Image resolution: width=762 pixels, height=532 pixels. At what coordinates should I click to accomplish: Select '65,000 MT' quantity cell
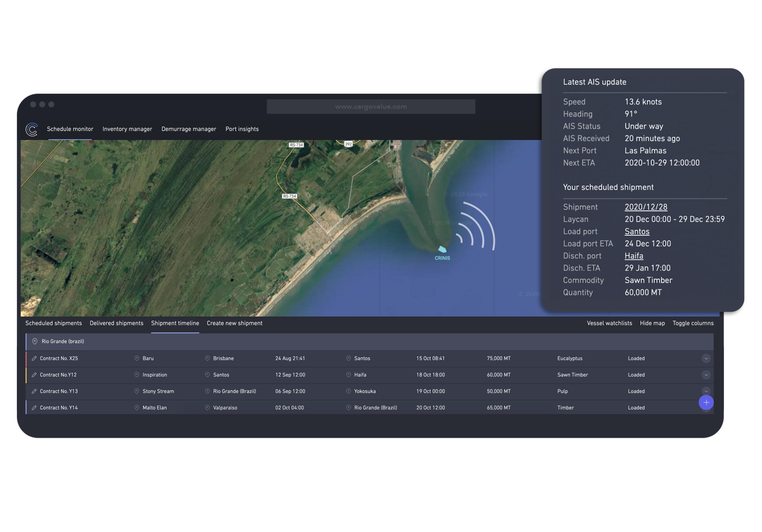pyautogui.click(x=499, y=407)
